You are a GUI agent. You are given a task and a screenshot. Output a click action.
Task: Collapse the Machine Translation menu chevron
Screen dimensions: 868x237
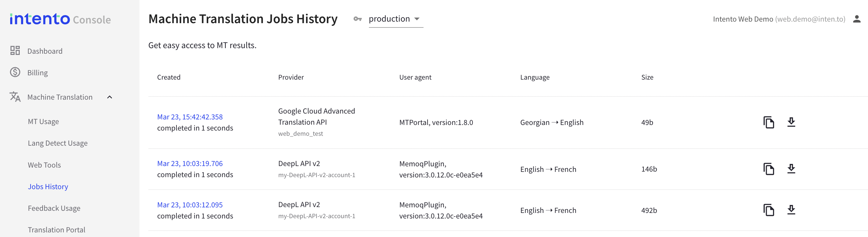[110, 97]
